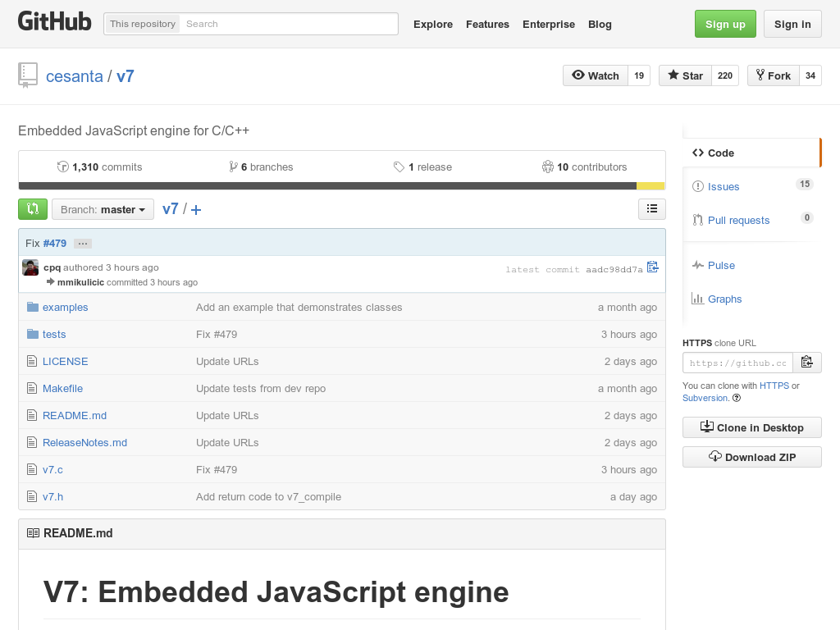Expand commit message with ellipsis button
840x630 pixels.
(83, 244)
